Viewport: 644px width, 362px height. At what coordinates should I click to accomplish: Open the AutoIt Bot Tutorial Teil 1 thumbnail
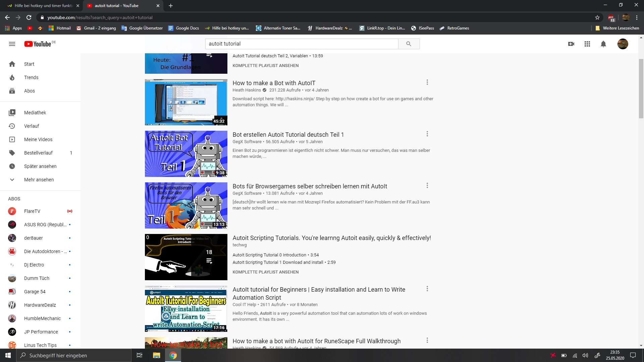coord(186,154)
